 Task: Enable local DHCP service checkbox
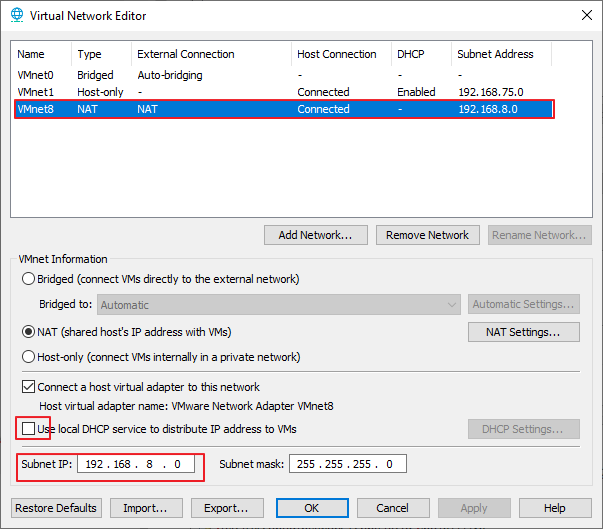pyautogui.click(x=28, y=429)
